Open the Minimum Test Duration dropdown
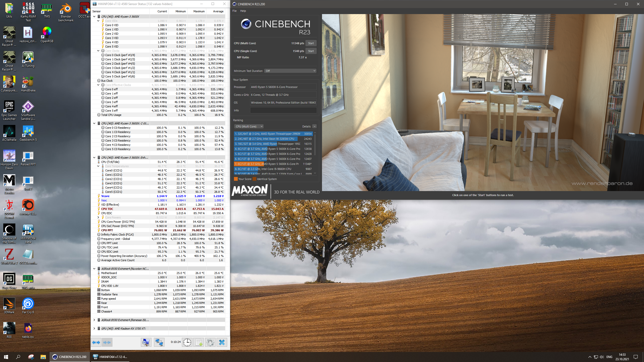644x362 pixels. click(290, 71)
